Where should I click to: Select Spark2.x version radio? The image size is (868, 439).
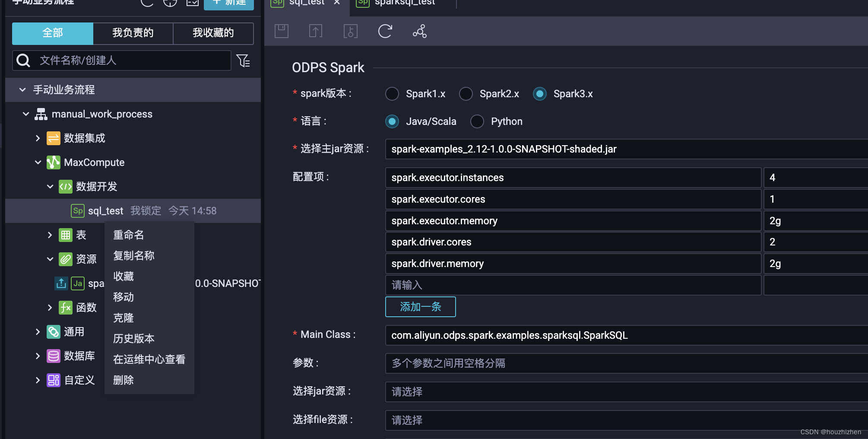click(x=466, y=94)
